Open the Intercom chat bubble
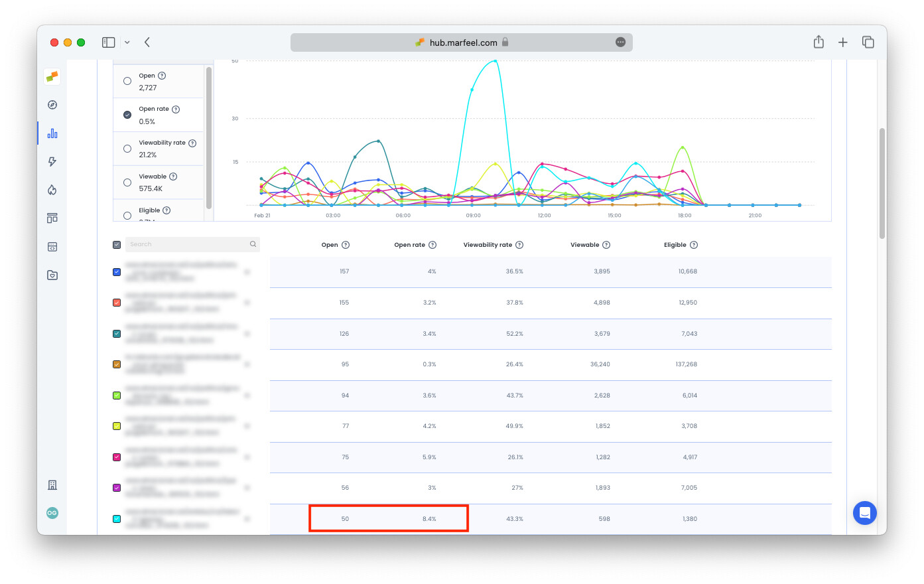The height and width of the screenshot is (584, 924). click(x=864, y=513)
